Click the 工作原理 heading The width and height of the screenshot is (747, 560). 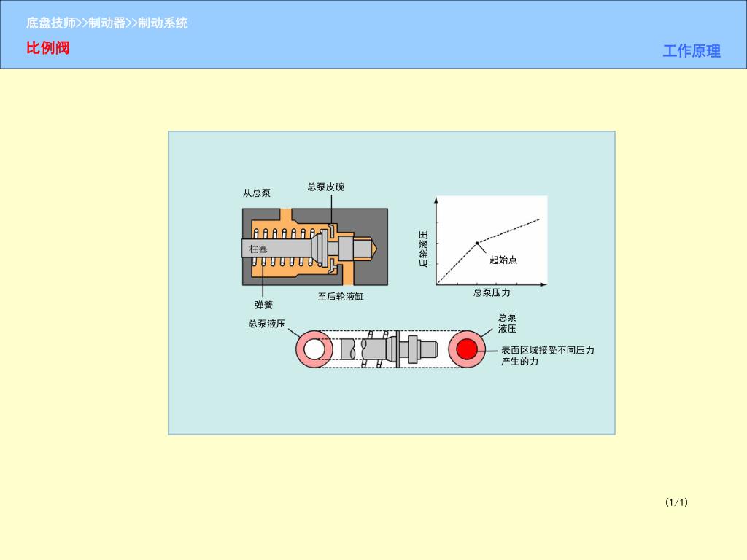tap(692, 51)
